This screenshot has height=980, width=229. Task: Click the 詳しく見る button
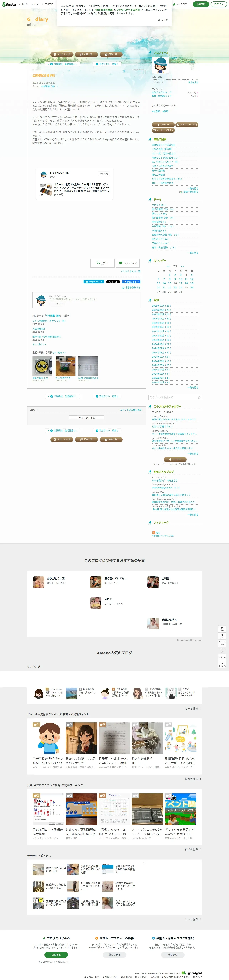[x=114, y=954]
